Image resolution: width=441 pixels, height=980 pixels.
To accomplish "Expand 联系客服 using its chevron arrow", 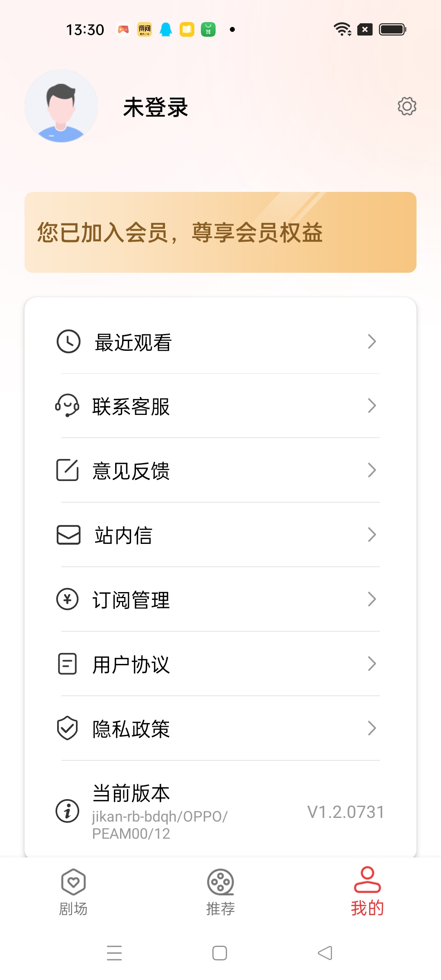I will pos(372,405).
